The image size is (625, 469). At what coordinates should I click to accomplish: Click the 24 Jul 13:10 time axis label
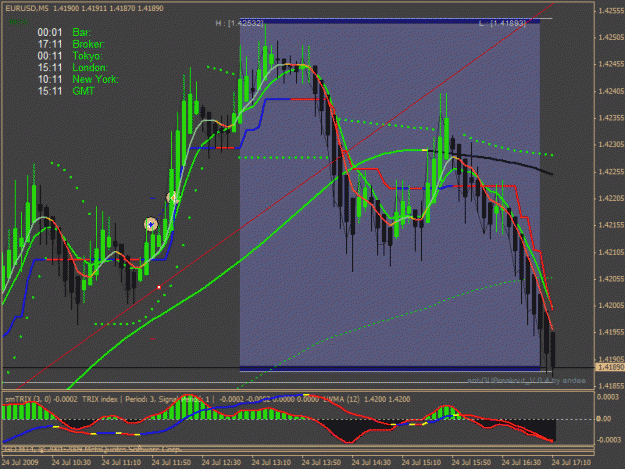click(x=271, y=463)
